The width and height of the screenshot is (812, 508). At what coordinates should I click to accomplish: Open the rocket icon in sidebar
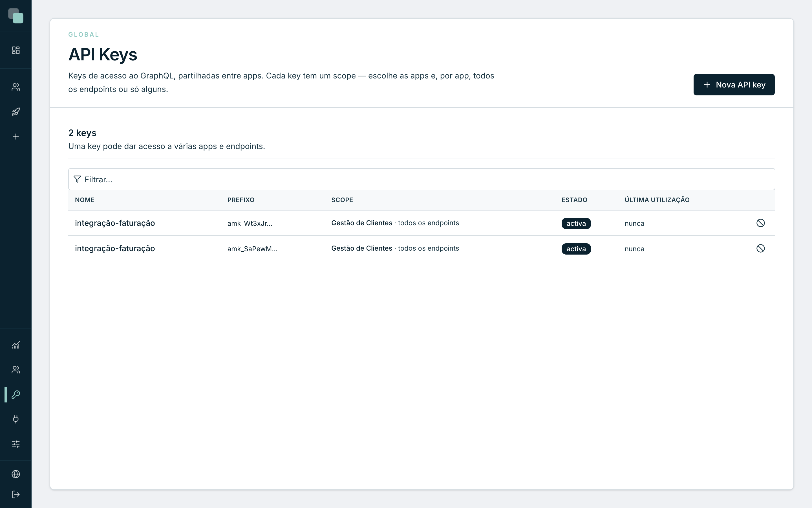16,112
